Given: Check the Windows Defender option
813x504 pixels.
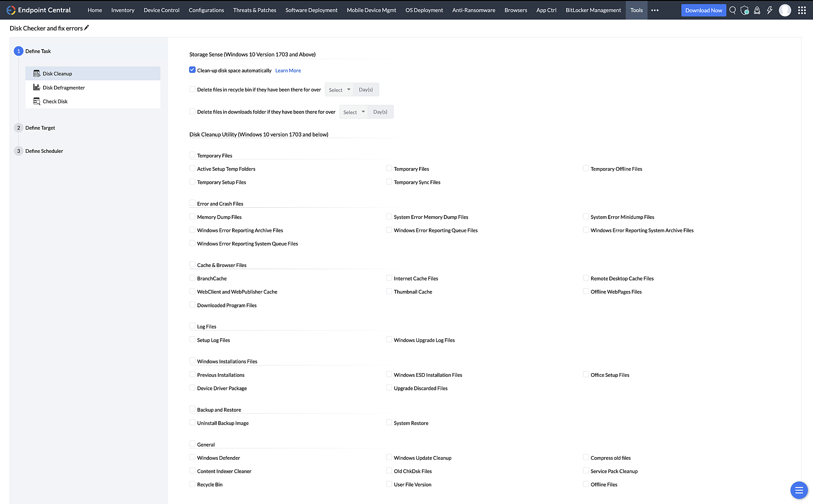Looking at the screenshot, I should (x=192, y=457).
